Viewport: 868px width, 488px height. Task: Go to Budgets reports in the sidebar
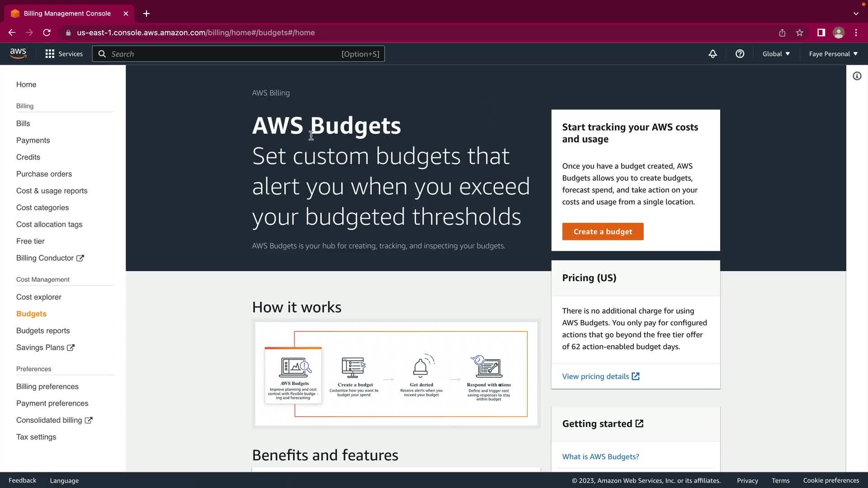[x=43, y=330]
